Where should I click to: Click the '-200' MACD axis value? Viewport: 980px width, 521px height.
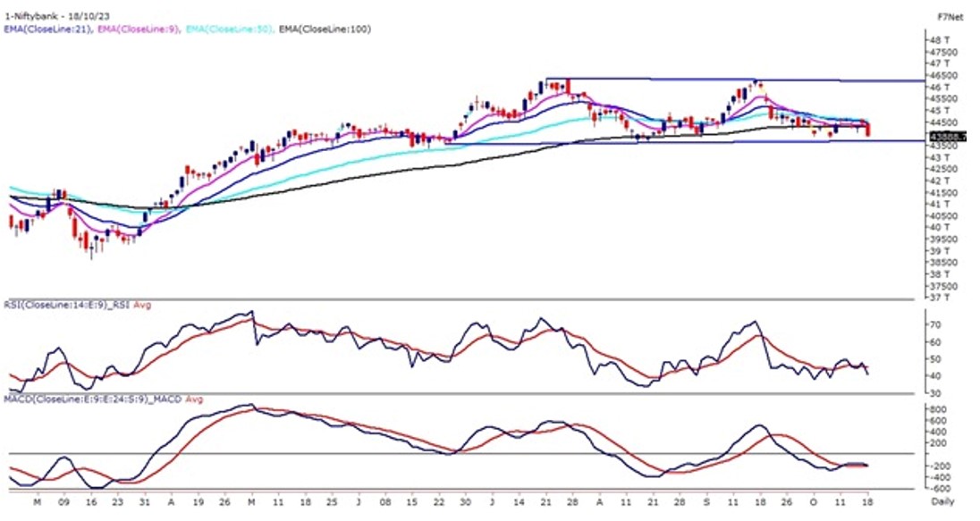(939, 466)
